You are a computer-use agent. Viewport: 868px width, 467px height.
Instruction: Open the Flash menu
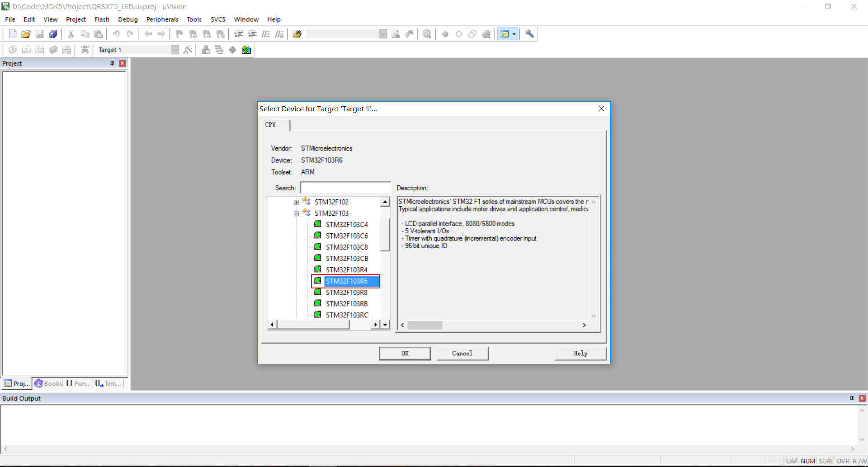point(102,19)
